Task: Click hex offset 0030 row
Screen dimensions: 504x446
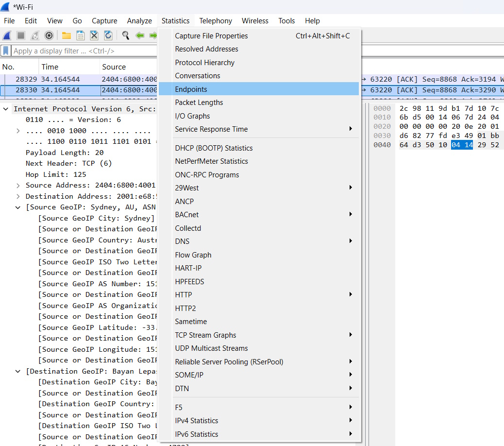Action: click(382, 136)
